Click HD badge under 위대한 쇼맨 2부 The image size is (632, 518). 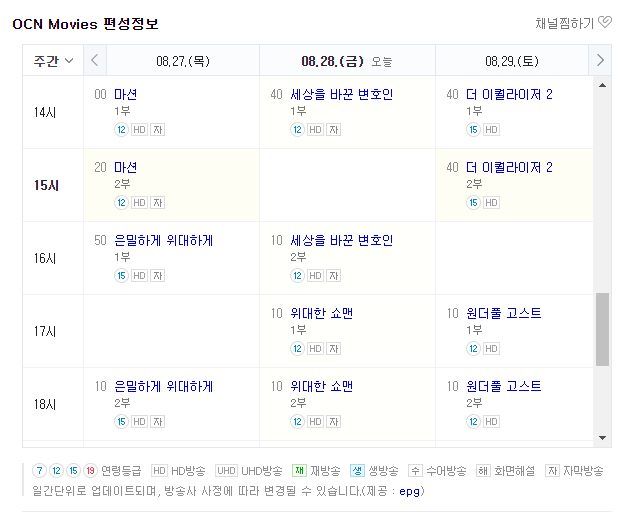point(316,422)
